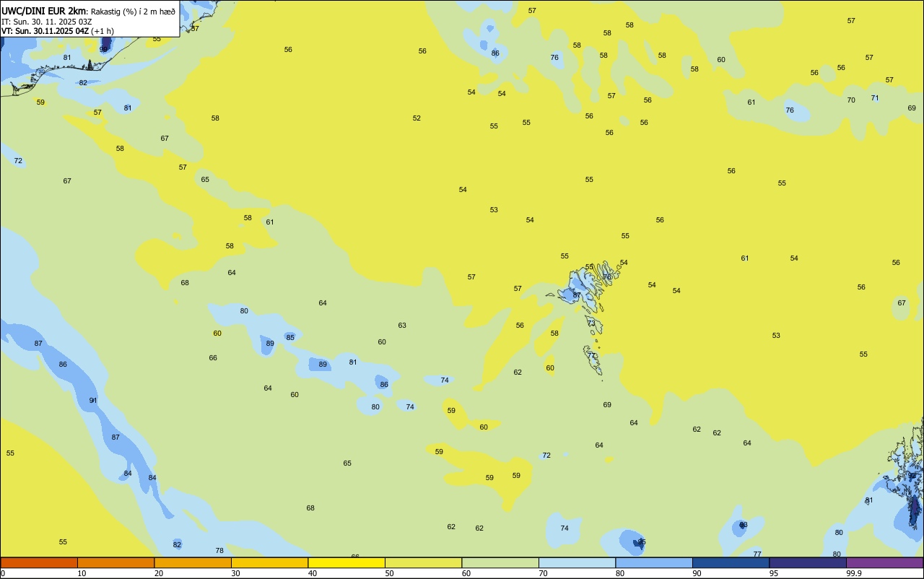Select the 'IT: Sun. 30. 11. 2025 03Z' line
The image size is (924, 579).
(x=47, y=22)
